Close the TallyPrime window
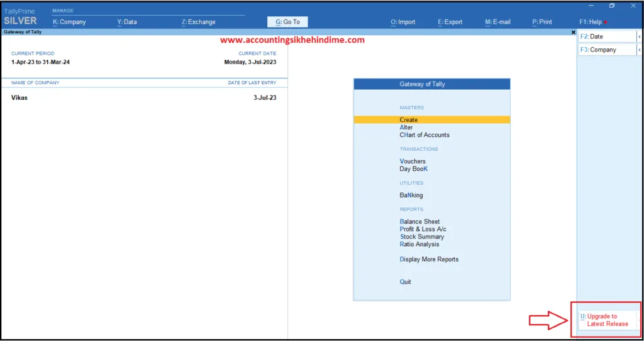This screenshot has width=644, height=341. (x=633, y=6)
